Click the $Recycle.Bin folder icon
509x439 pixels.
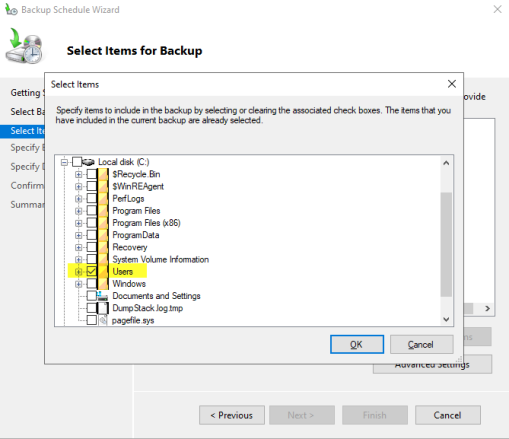point(103,174)
